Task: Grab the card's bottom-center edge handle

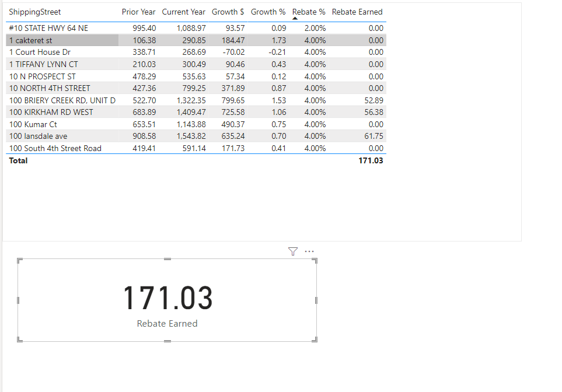Action: [167, 341]
